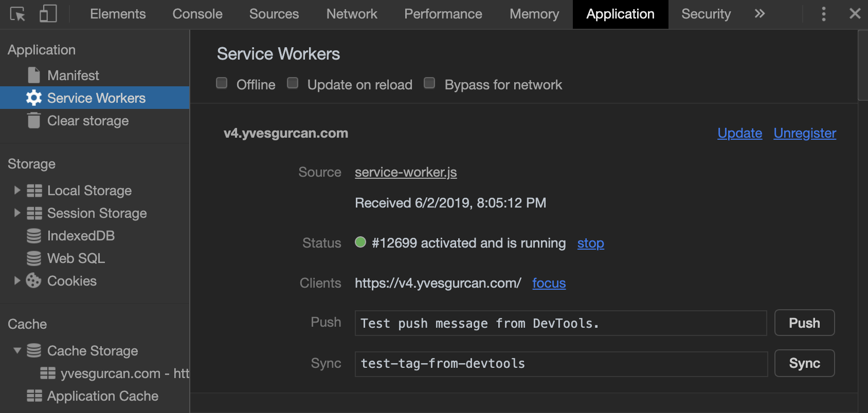Open the more tabs chevron

pyautogui.click(x=759, y=14)
